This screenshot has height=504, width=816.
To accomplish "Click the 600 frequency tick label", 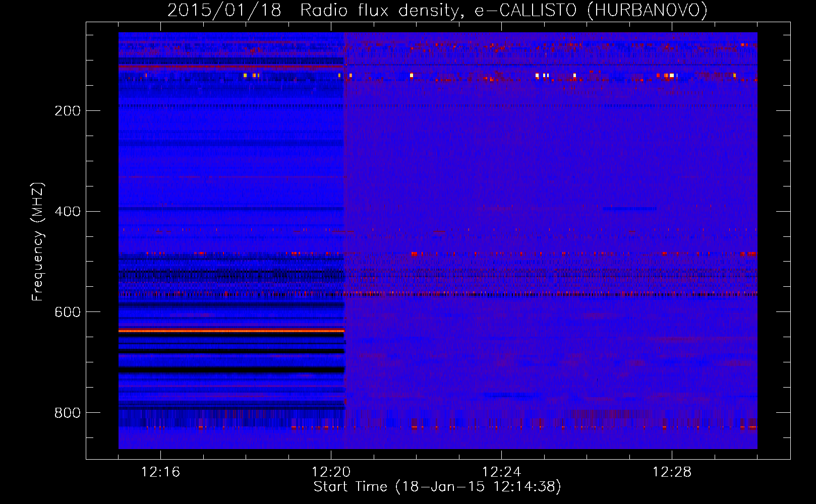I will (x=68, y=312).
